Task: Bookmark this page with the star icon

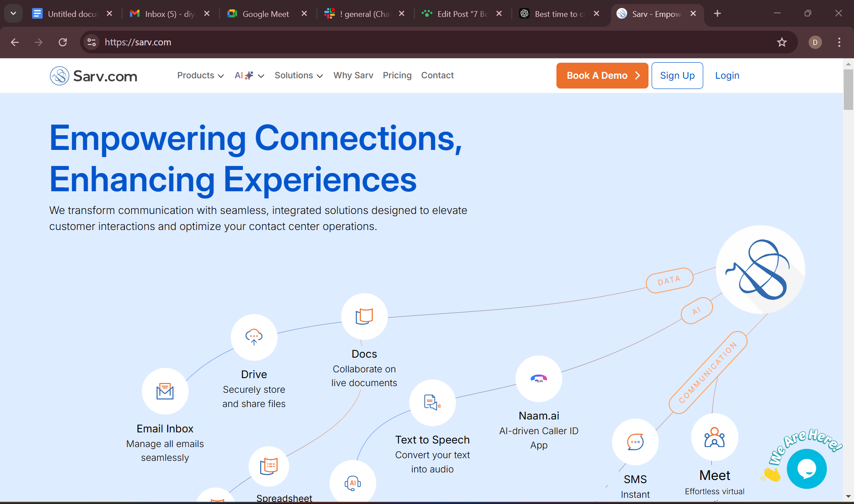Action: (x=782, y=42)
